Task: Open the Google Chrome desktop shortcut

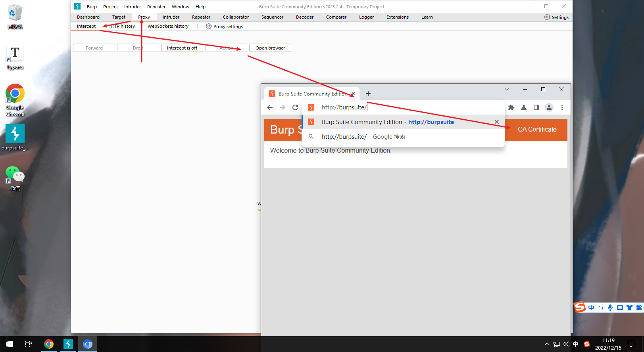Action: [x=15, y=100]
